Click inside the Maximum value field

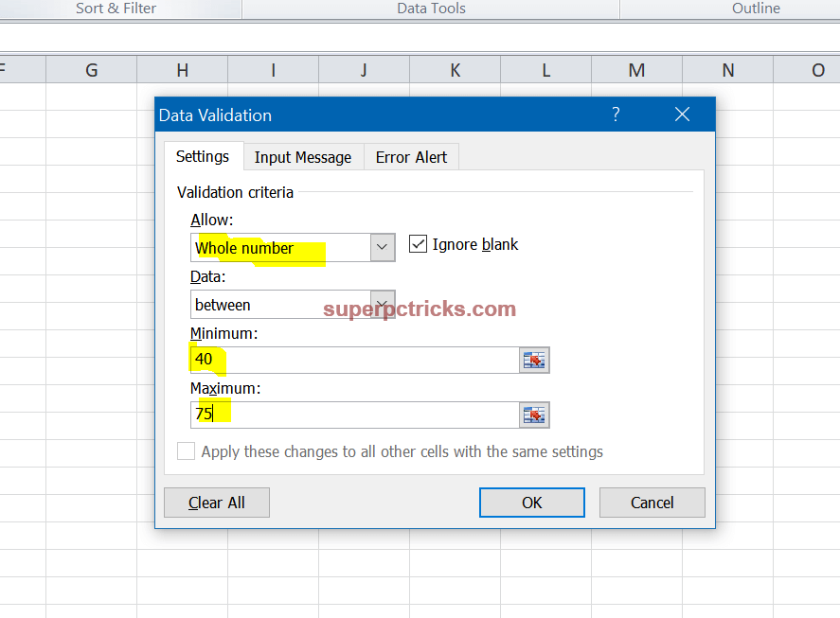tap(350, 415)
